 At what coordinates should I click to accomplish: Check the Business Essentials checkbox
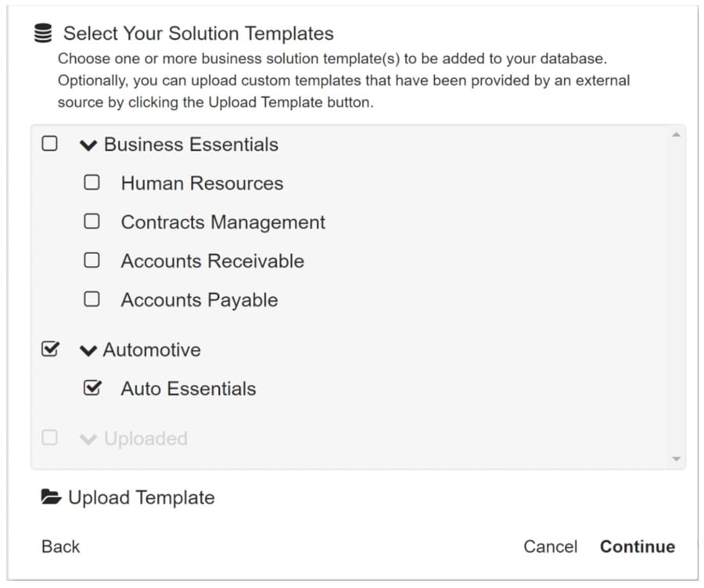(49, 144)
